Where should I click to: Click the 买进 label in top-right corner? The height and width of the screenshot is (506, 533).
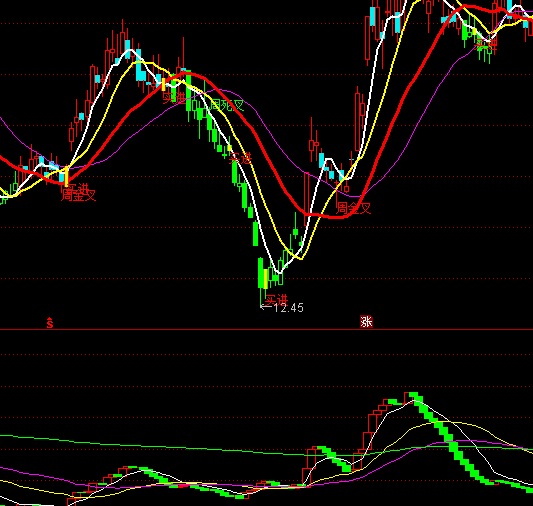pyautogui.click(x=486, y=45)
